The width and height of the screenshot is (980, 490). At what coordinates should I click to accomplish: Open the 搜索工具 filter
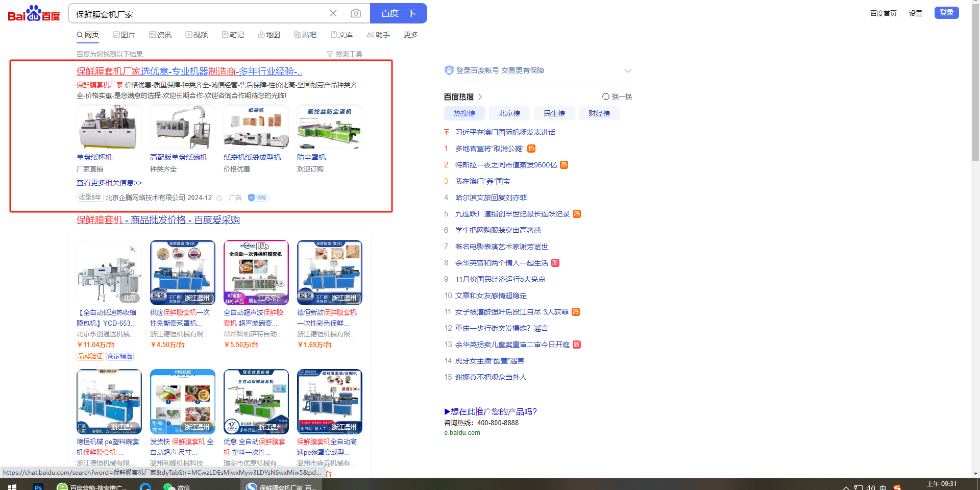[345, 54]
